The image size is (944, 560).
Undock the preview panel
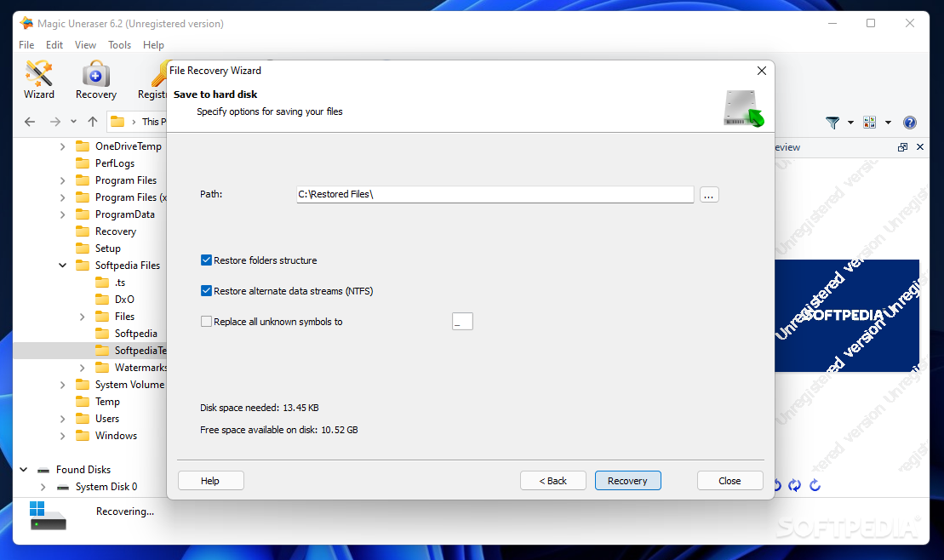coord(902,147)
